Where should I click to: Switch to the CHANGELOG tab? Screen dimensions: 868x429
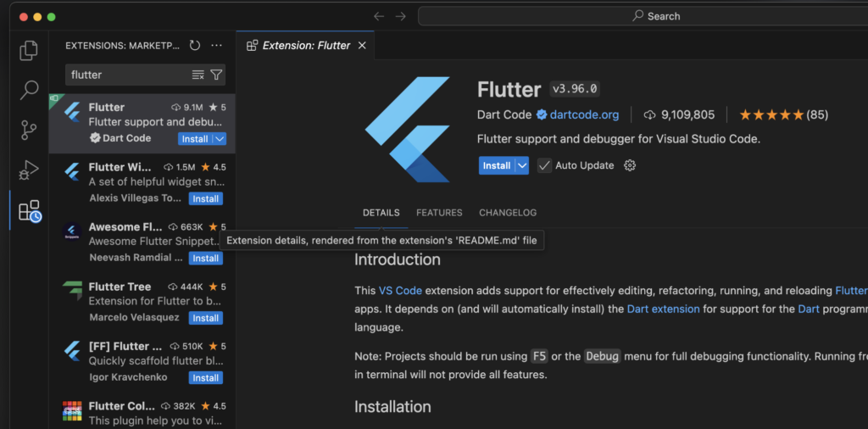click(x=508, y=213)
